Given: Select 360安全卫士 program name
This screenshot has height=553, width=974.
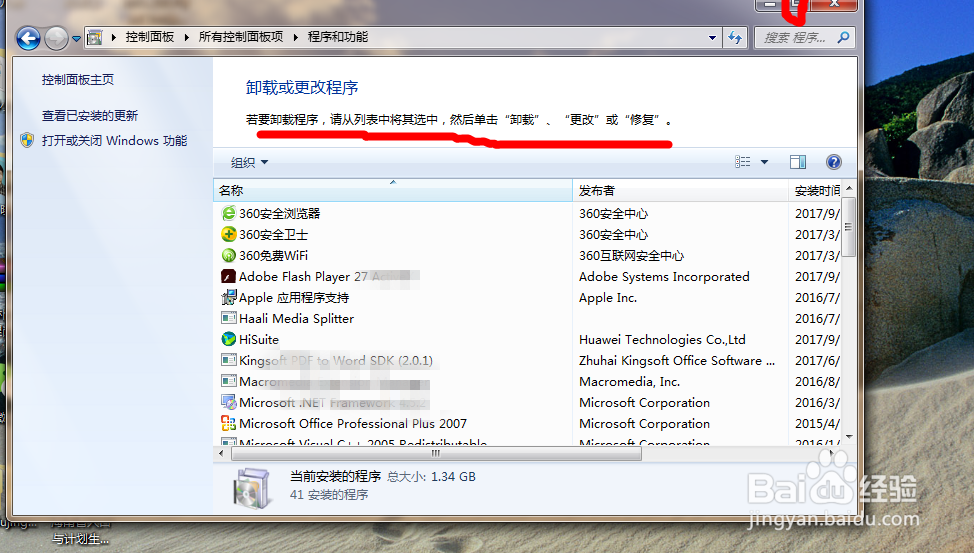Looking at the screenshot, I should click(273, 234).
